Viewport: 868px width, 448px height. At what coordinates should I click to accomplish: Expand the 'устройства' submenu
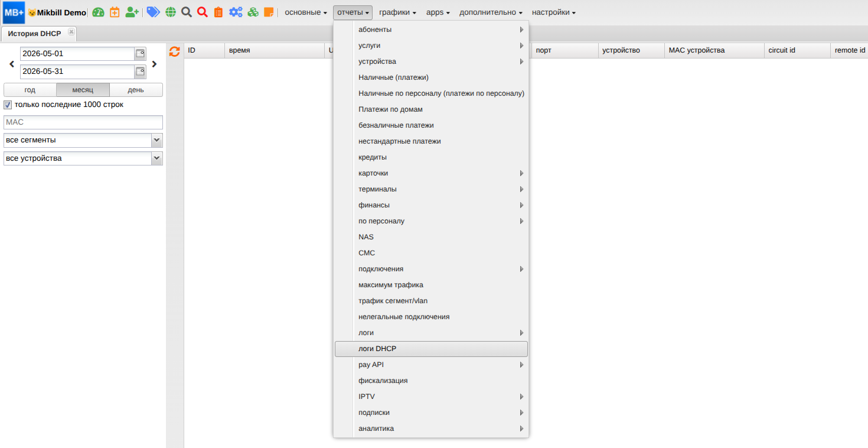coord(431,61)
